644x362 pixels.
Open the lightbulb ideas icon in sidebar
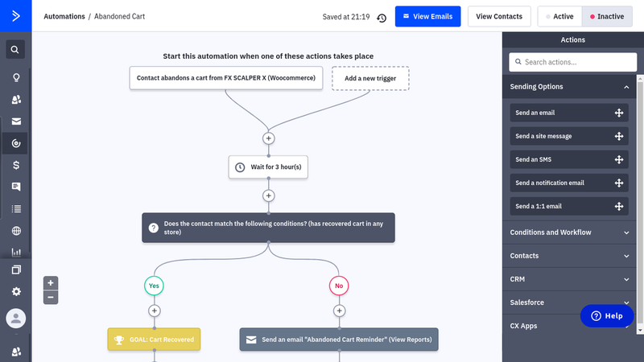pyautogui.click(x=16, y=77)
